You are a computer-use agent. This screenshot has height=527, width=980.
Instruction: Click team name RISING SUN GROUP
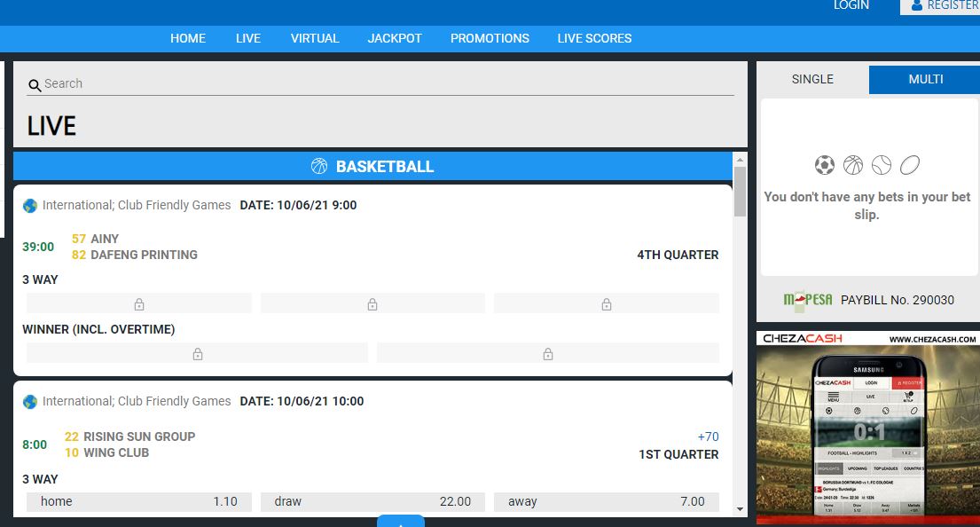[x=139, y=437]
